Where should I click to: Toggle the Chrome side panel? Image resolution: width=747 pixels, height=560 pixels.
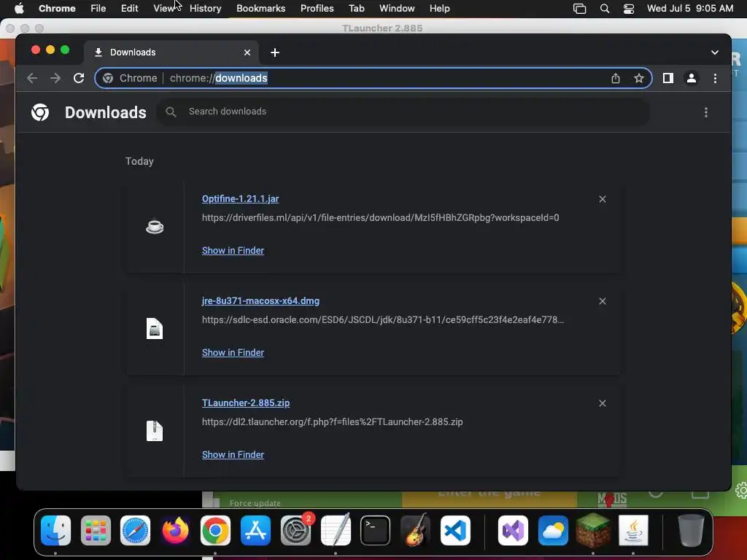668,78
